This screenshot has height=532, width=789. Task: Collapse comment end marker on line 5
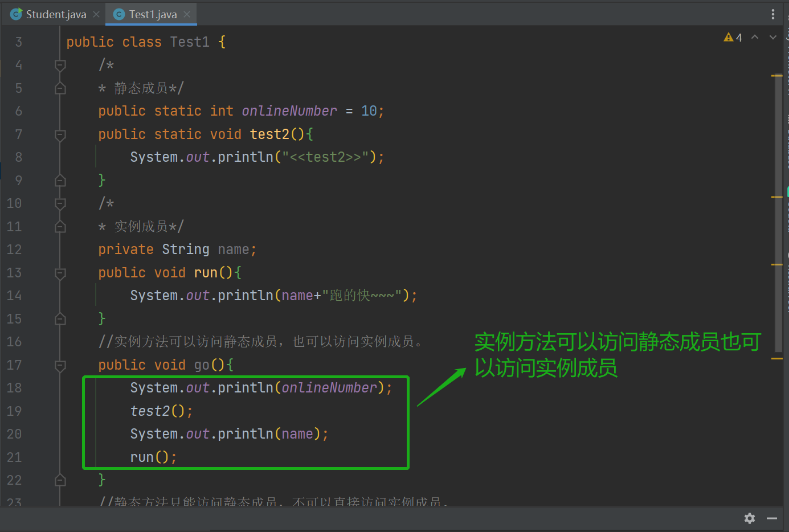click(60, 88)
